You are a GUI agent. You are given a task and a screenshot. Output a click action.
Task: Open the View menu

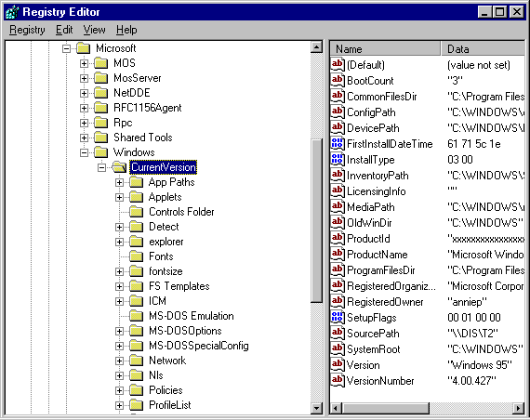pyautogui.click(x=94, y=30)
